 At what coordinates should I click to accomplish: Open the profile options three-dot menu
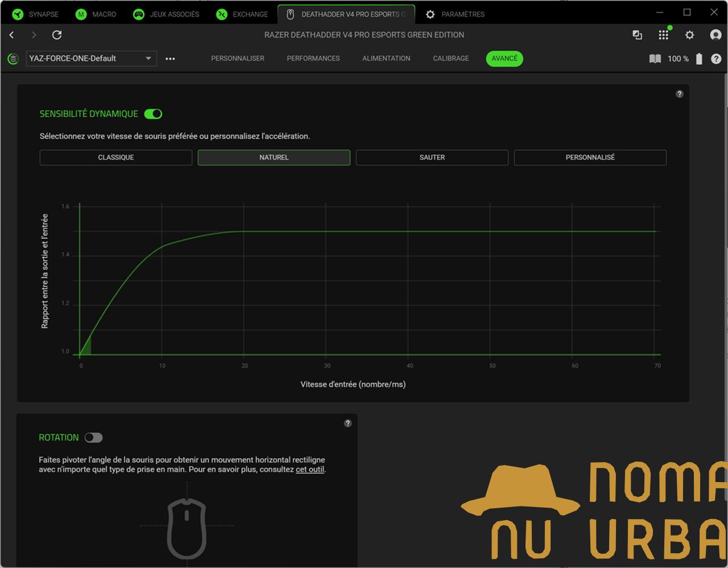click(x=170, y=59)
